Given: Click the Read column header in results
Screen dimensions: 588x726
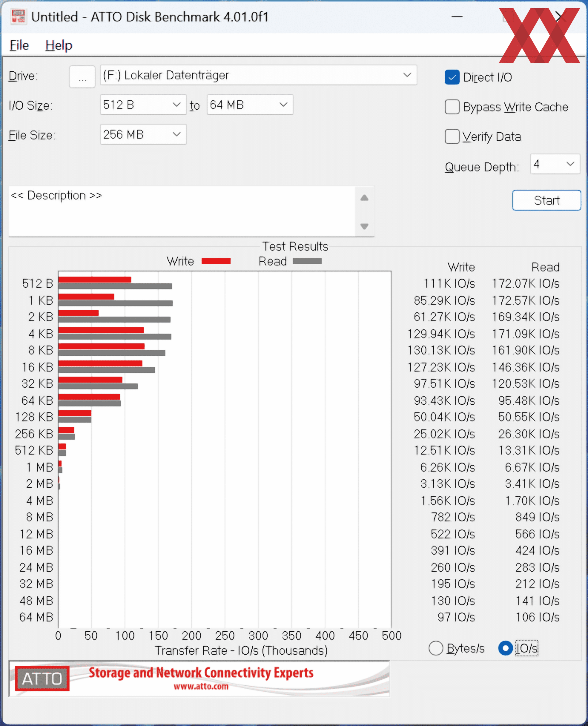Looking at the screenshot, I should pyautogui.click(x=545, y=267).
